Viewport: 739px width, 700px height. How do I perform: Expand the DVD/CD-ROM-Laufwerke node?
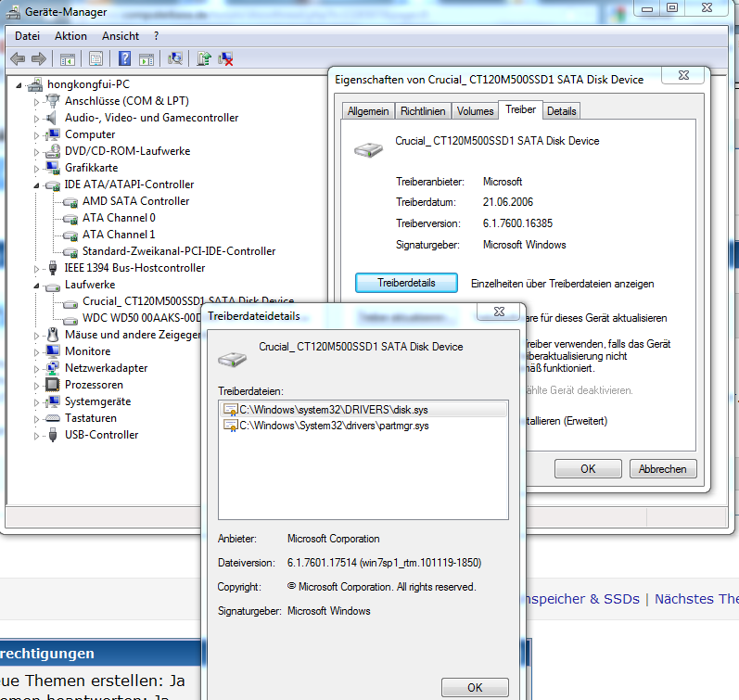(36, 152)
